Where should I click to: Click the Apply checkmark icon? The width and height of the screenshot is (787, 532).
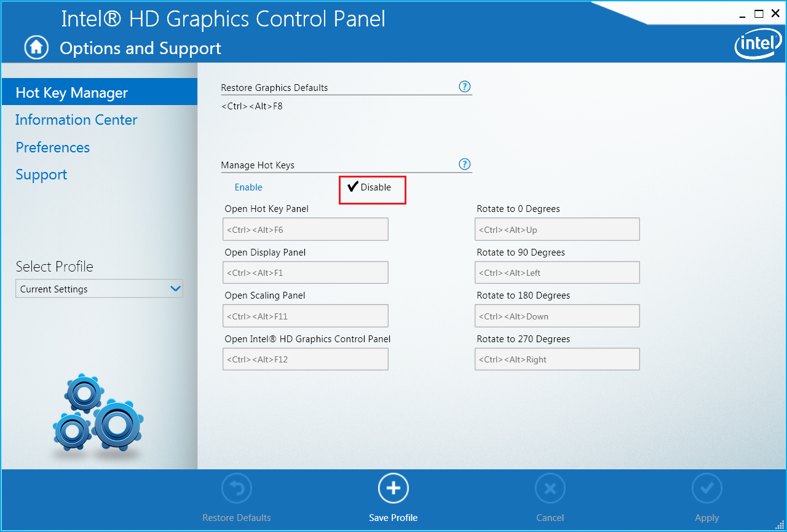pyautogui.click(x=707, y=489)
